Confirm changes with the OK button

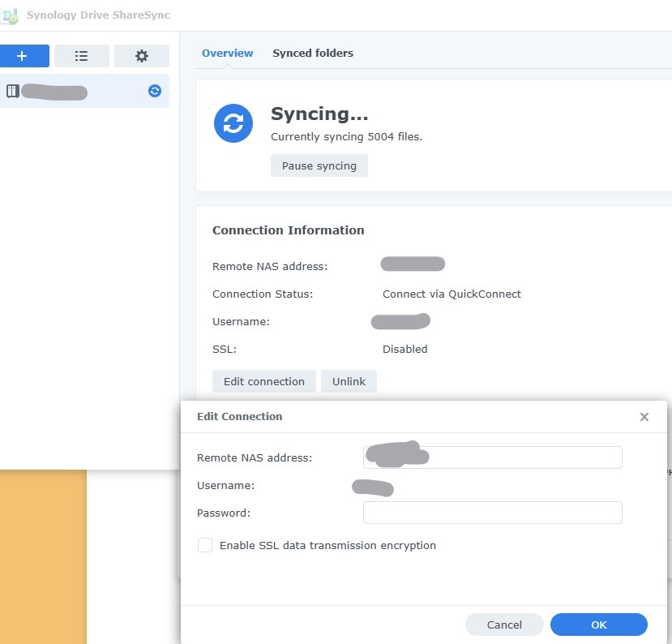point(598,625)
